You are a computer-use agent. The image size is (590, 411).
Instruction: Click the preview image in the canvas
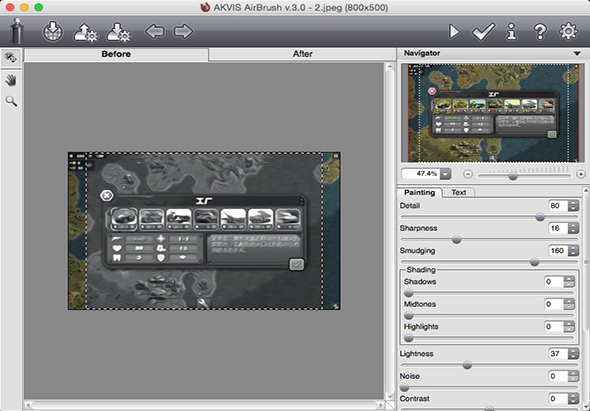(204, 231)
